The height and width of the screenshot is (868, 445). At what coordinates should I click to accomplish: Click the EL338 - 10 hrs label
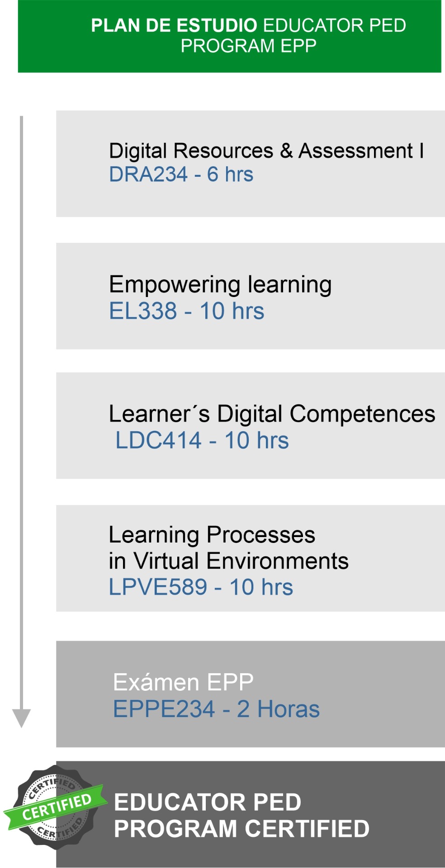186,311
